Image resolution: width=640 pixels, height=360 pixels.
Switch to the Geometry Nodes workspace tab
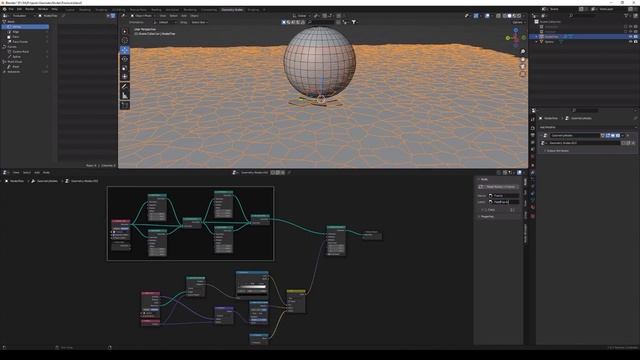click(232, 9)
